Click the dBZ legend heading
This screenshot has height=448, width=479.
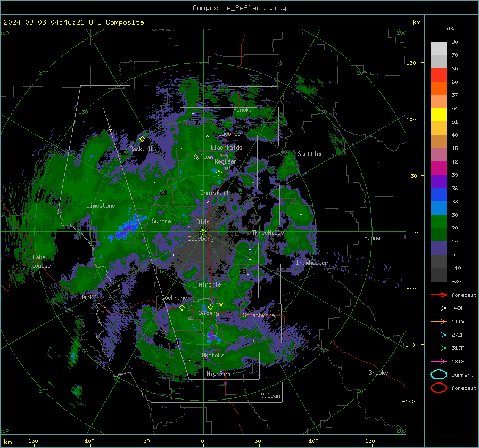pyautogui.click(x=451, y=28)
